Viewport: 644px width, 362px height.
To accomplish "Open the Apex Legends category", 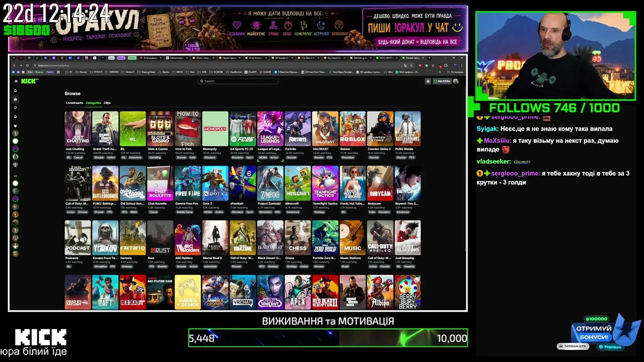I will [297, 292].
